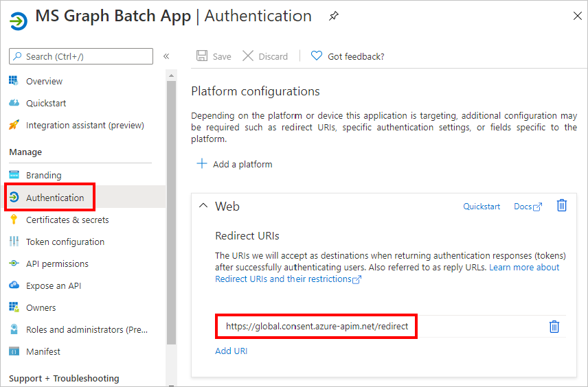Open Owners in the sidebar
588x387 pixels.
pos(41,308)
